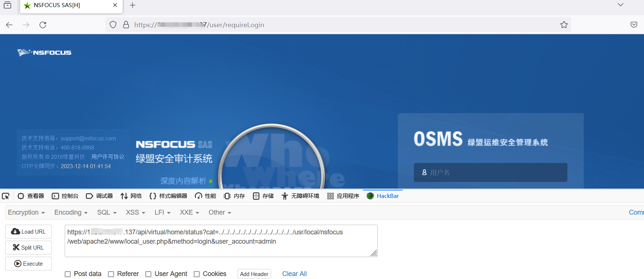Click the support@nsfocus.com email link
This screenshot has width=644, height=279.
click(88, 138)
